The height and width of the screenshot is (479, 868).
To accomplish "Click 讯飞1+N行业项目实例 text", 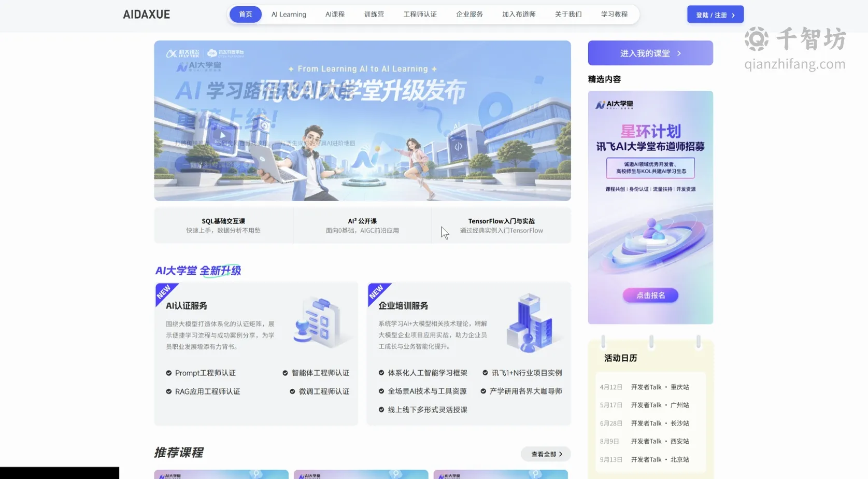I will coord(527,373).
